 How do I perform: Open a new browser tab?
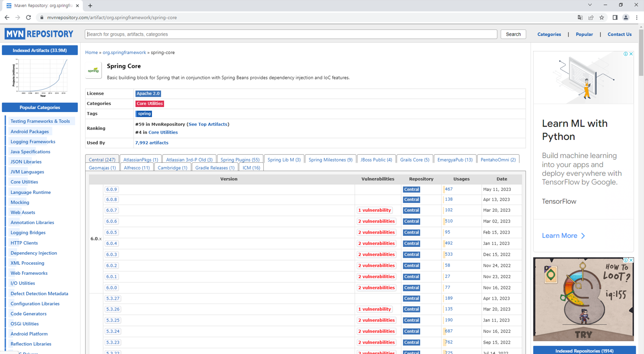tap(90, 6)
